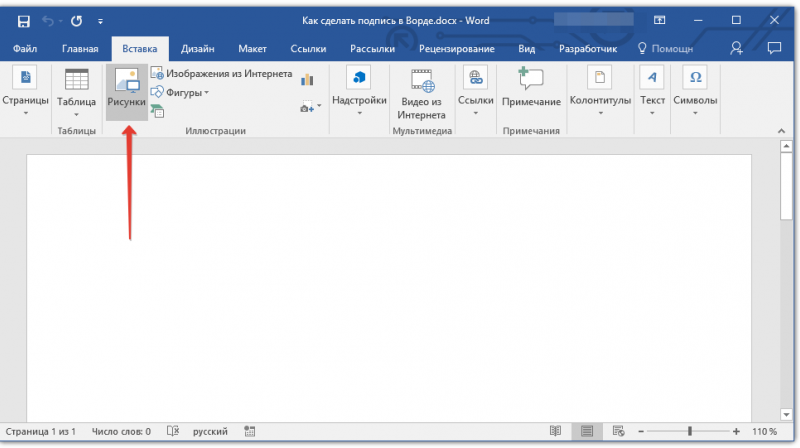Image resolution: width=800 pixels, height=448 pixels.
Task: Click the scroll up arrow
Action: click(x=786, y=146)
